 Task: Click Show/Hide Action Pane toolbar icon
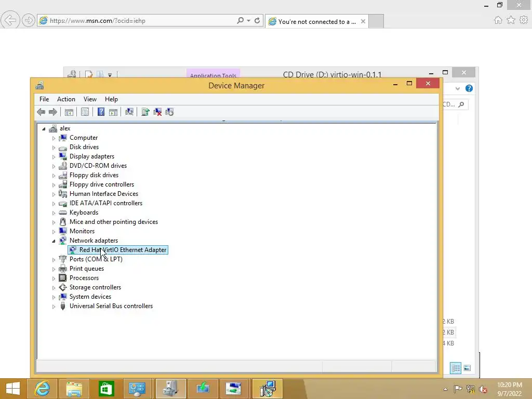(x=113, y=112)
